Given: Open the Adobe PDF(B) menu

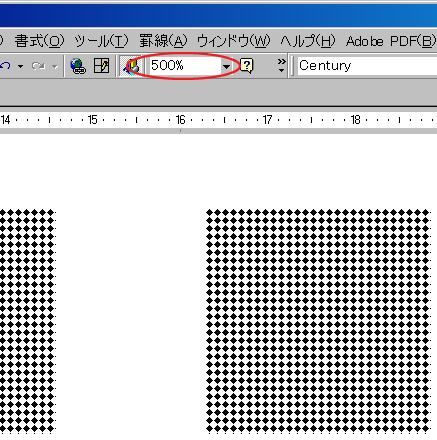Looking at the screenshot, I should (391, 41).
